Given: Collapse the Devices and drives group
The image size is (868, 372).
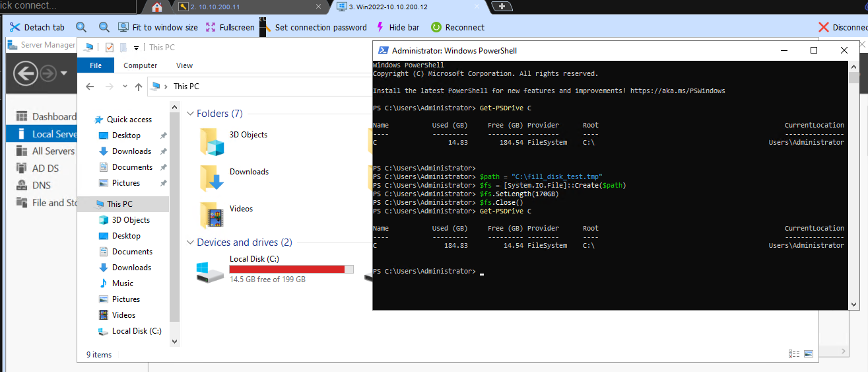Looking at the screenshot, I should tap(190, 242).
